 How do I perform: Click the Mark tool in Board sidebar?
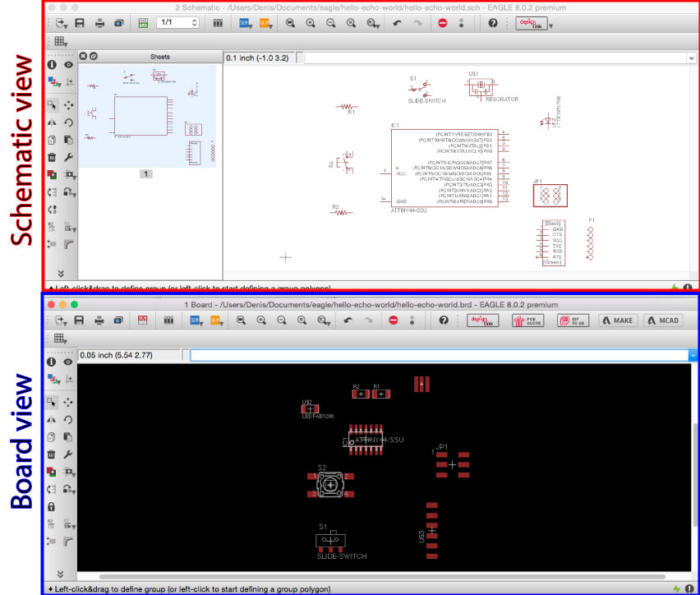point(69,379)
